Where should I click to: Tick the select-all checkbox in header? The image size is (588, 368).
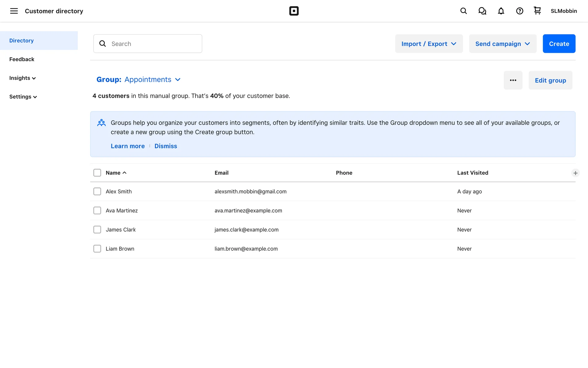coord(97,173)
